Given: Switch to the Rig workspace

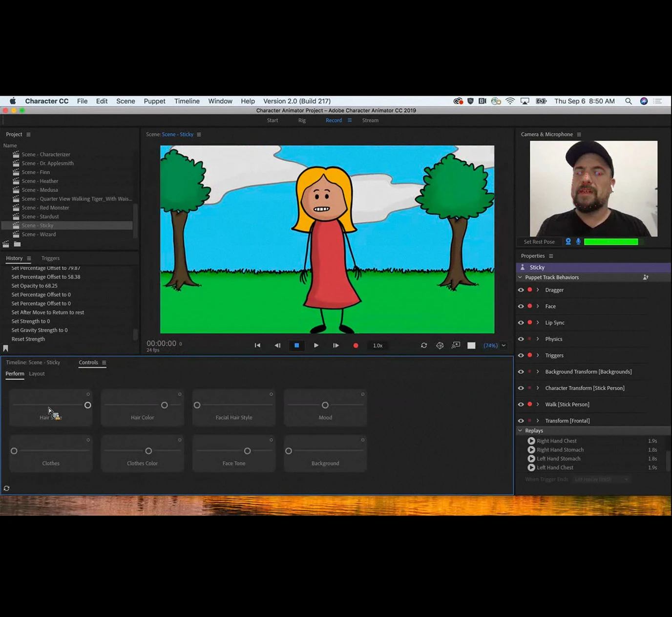Looking at the screenshot, I should tap(302, 120).
